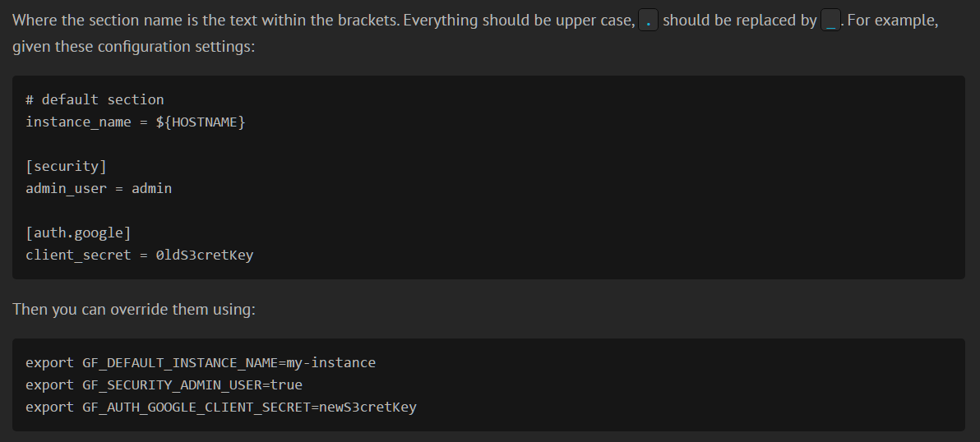Click the ${HOSTNAME} variable value
This screenshot has height=442, width=980.
click(201, 122)
